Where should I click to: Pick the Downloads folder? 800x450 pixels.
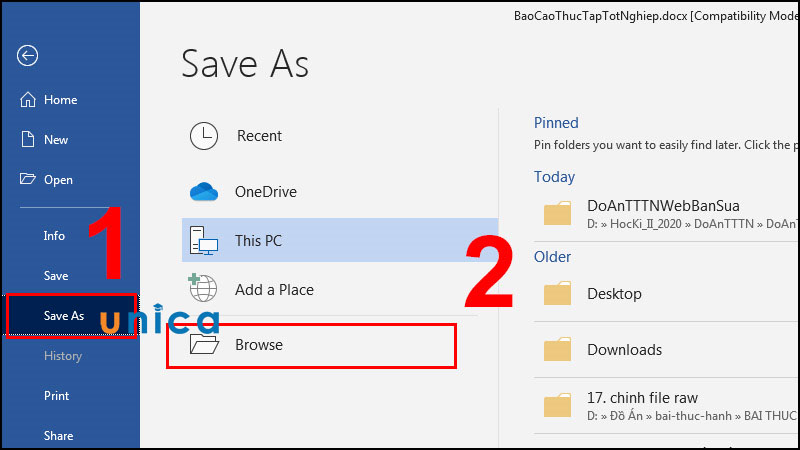point(665,350)
